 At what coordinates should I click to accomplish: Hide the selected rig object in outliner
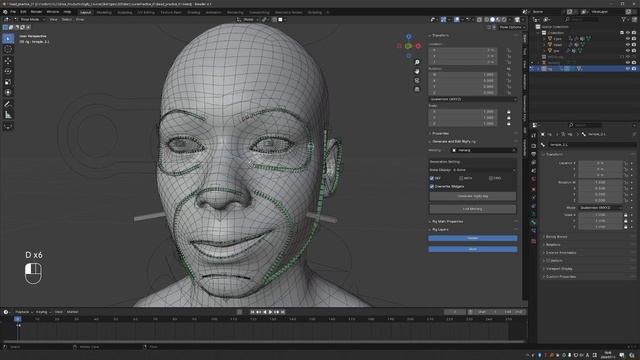pyautogui.click(x=628, y=69)
